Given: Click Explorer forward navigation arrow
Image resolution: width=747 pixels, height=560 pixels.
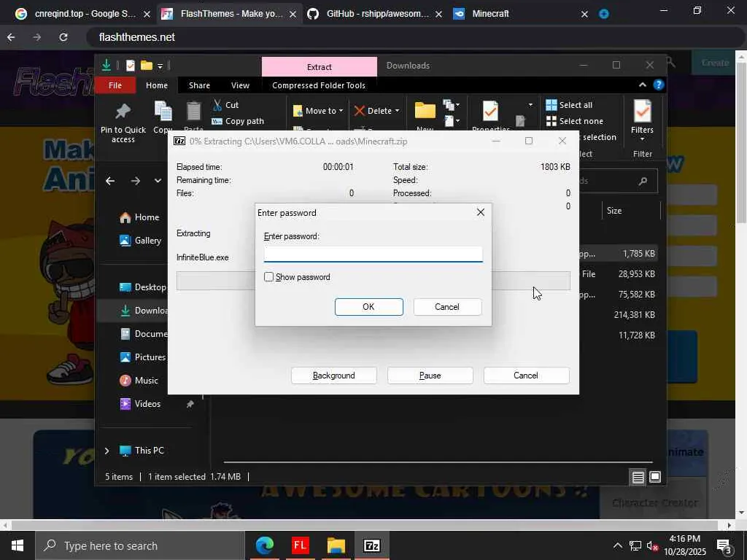Looking at the screenshot, I should click(135, 181).
